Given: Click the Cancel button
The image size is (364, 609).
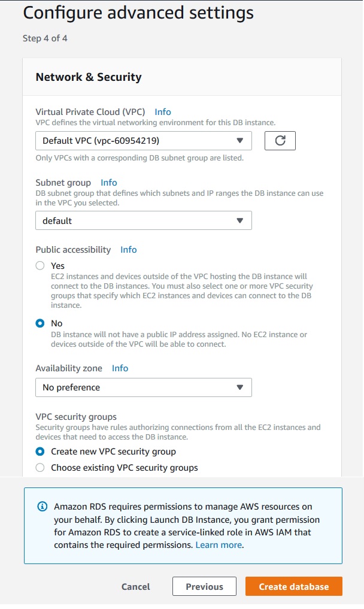Looking at the screenshot, I should tap(136, 587).
